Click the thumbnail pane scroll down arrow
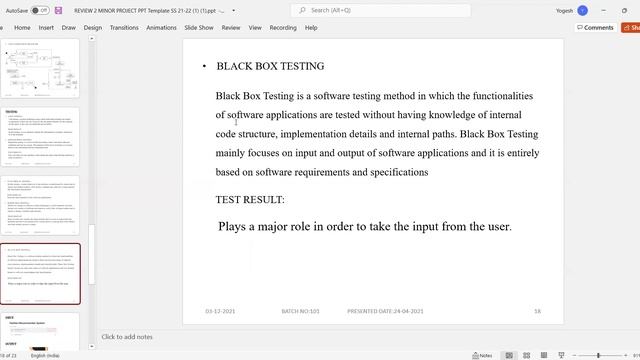640x360 pixels. point(92,347)
